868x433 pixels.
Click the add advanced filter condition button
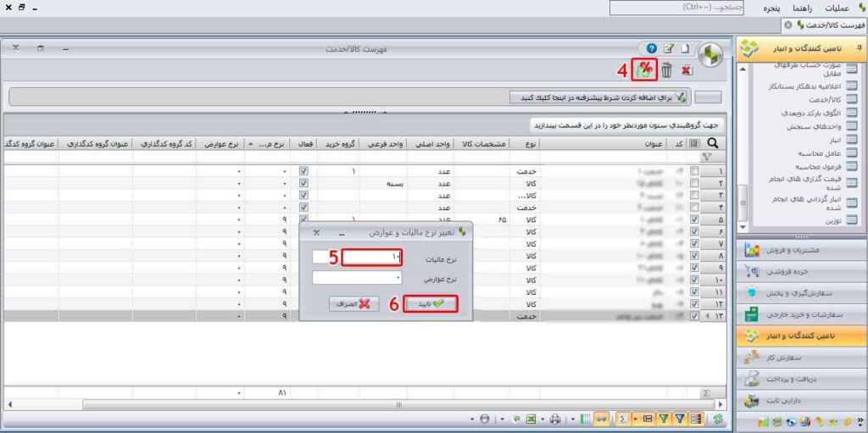[x=598, y=97]
